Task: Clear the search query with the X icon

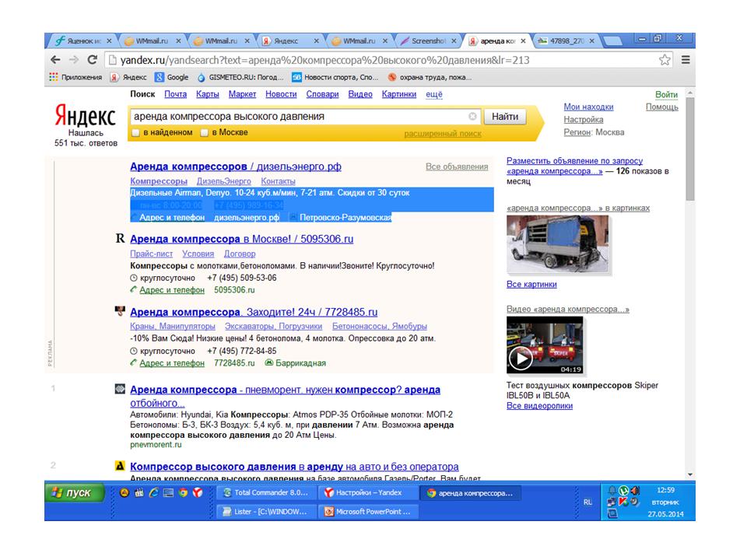Action: click(472, 116)
